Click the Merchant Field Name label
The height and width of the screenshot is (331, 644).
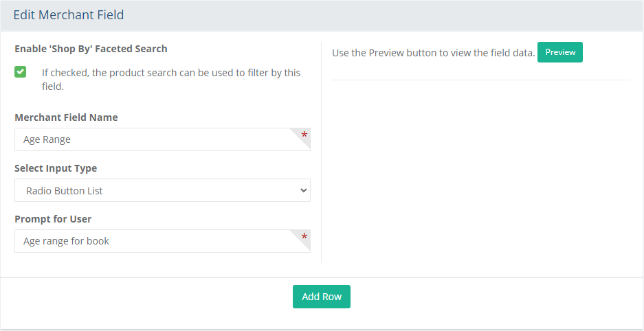pos(66,117)
